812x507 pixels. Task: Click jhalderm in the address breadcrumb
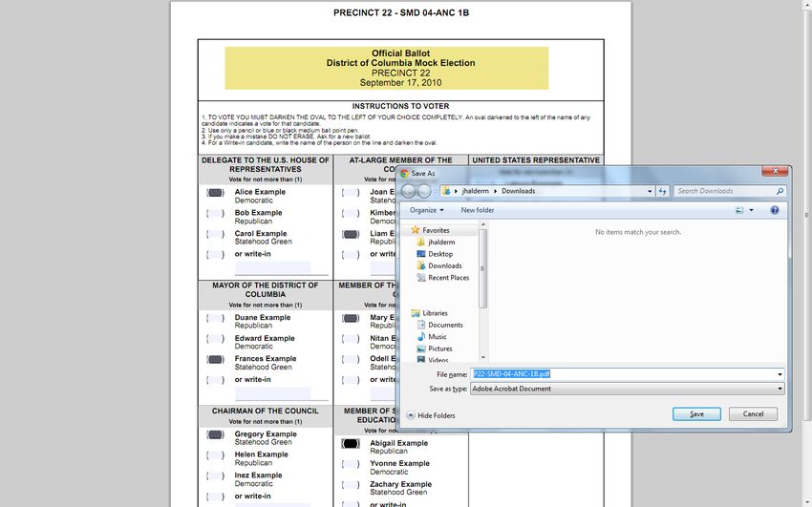coord(476,191)
